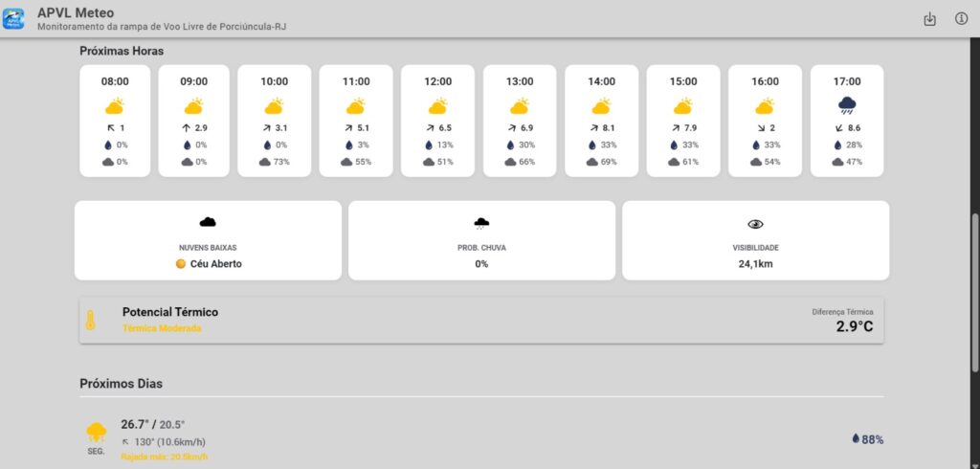Click the APVL Meteo title text
The width and height of the screenshot is (980, 469).
point(76,12)
